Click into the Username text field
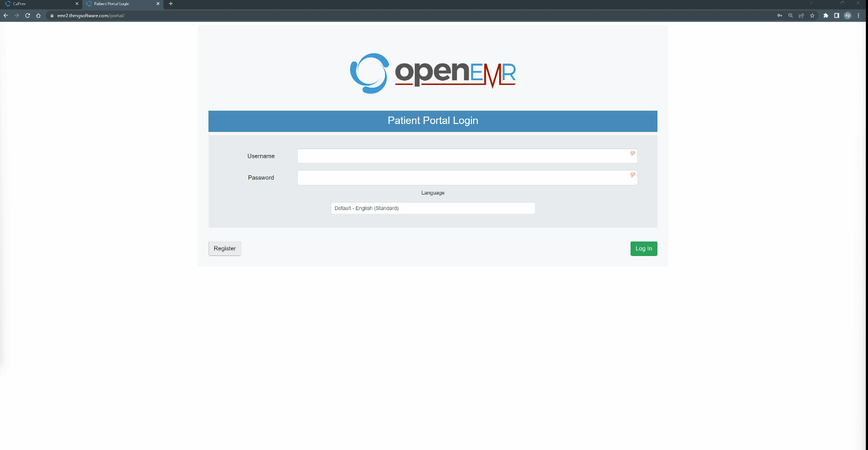 (462, 156)
